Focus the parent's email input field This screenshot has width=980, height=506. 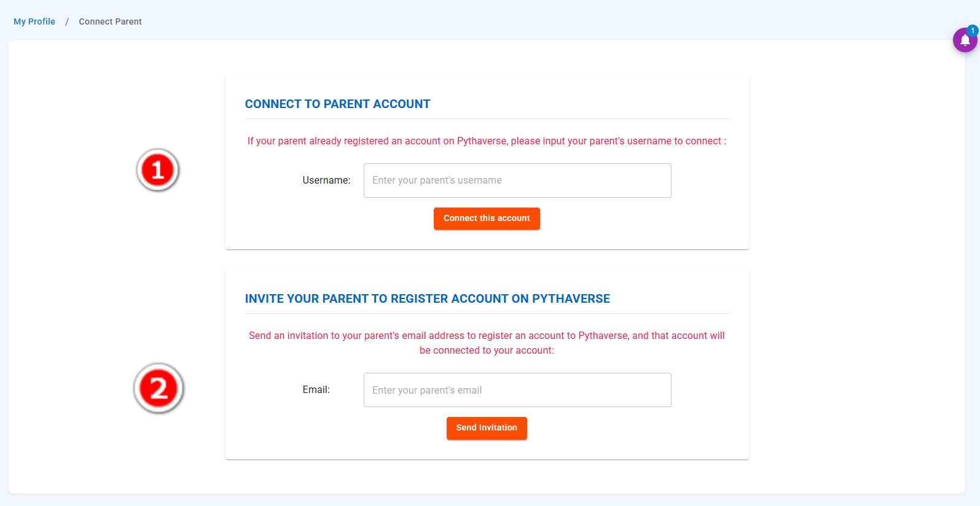point(517,390)
